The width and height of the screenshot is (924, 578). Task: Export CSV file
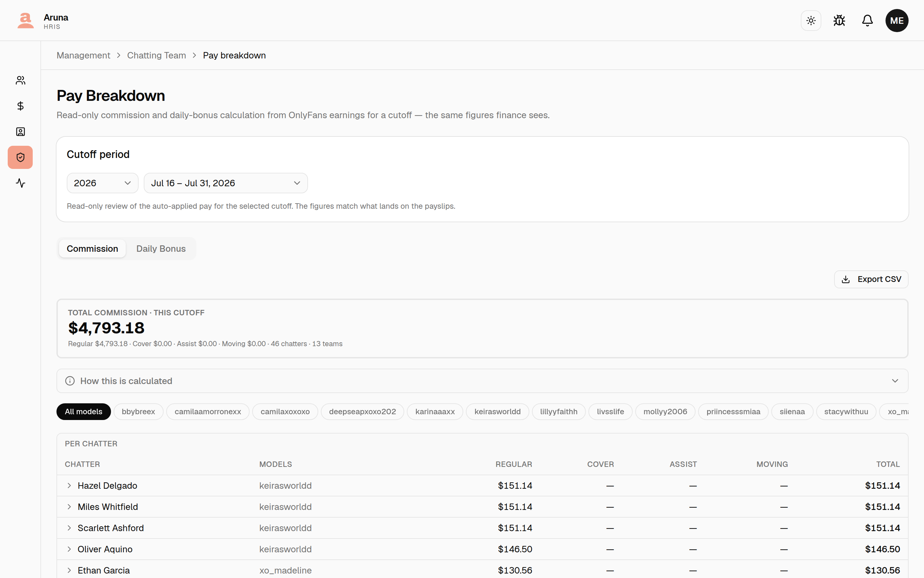tap(871, 279)
